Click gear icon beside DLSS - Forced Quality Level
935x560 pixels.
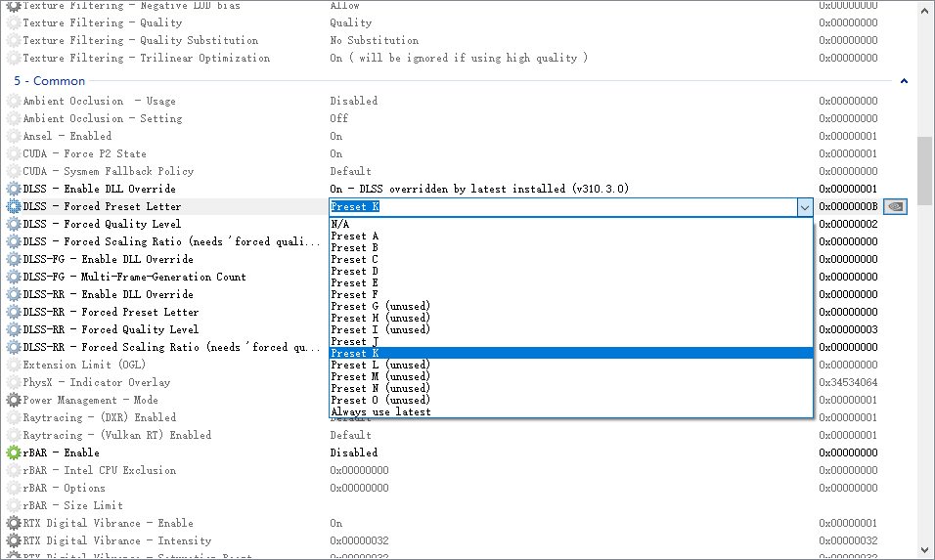point(14,224)
